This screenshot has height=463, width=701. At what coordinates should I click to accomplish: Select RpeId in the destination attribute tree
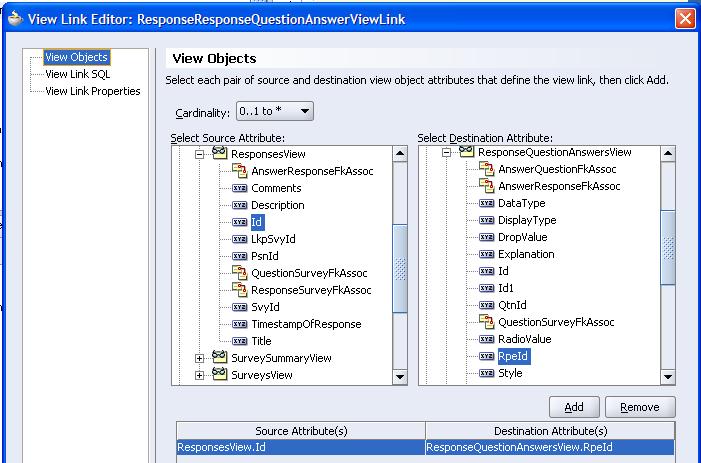pyautogui.click(x=513, y=356)
